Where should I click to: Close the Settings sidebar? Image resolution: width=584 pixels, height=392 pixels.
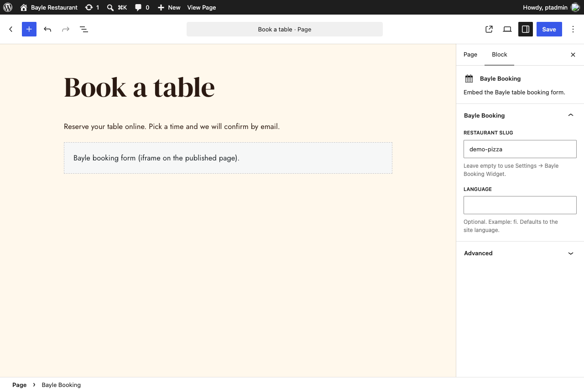pos(573,55)
